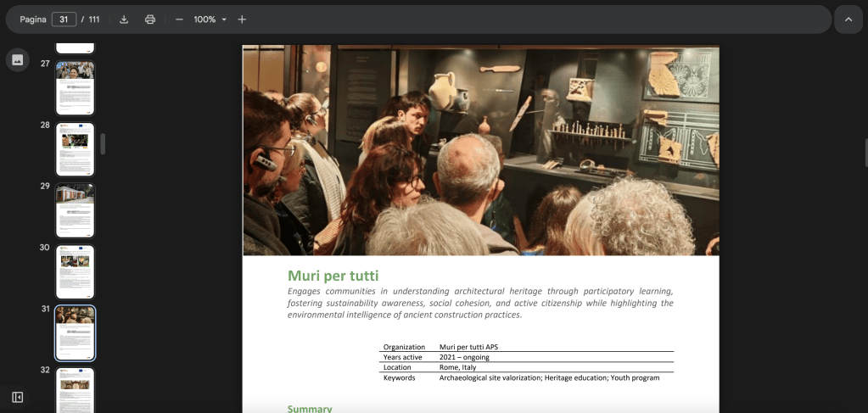The image size is (868, 413).
Task: Open the thumbnails image view icon
Action: (x=18, y=60)
